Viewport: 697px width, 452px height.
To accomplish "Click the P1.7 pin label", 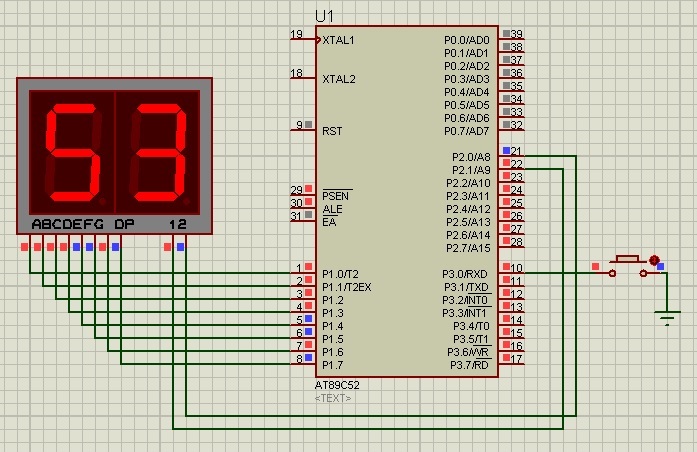I will [333, 365].
